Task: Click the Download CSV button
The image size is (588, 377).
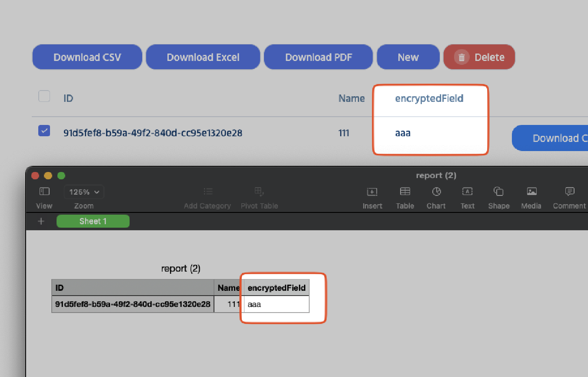Action: (x=87, y=57)
